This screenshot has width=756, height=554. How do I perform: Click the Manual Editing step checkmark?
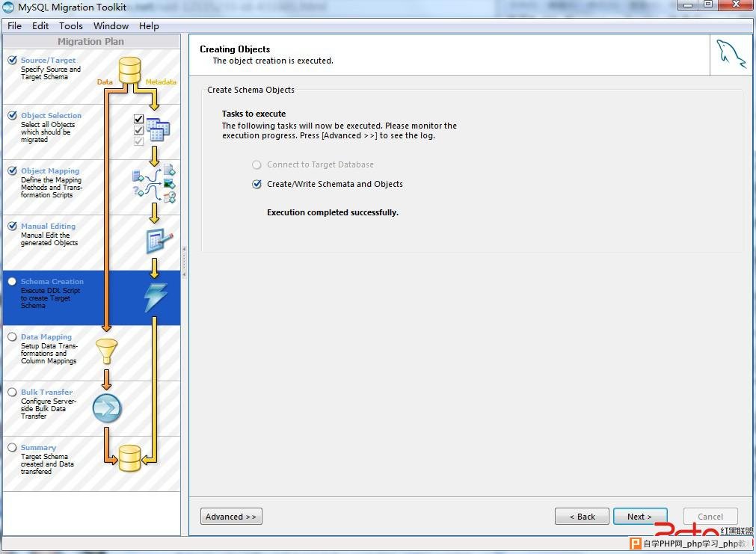[x=13, y=226]
